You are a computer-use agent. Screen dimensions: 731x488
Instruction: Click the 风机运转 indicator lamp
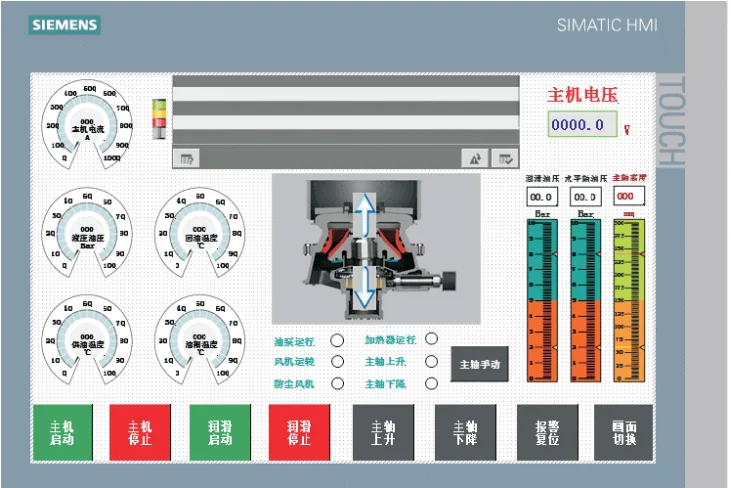click(337, 361)
